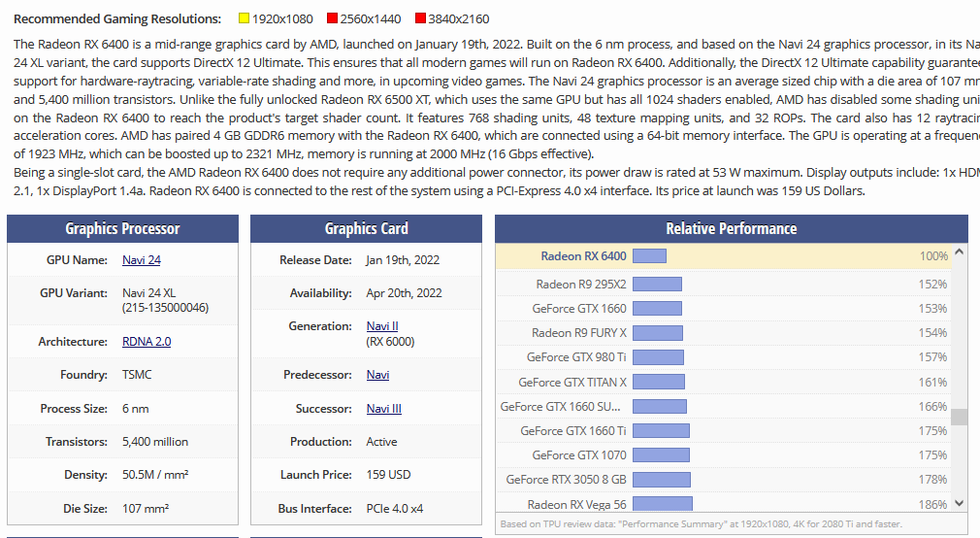This screenshot has width=980, height=538.
Task: Select GeForce GTX 1660 Ti entry
Action: point(723,430)
